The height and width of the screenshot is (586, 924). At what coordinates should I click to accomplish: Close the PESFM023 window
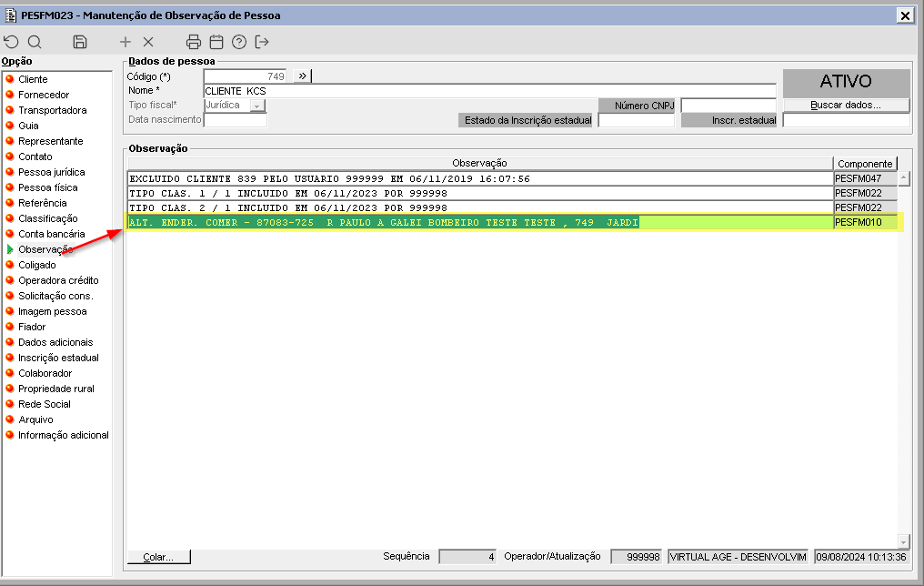[905, 15]
